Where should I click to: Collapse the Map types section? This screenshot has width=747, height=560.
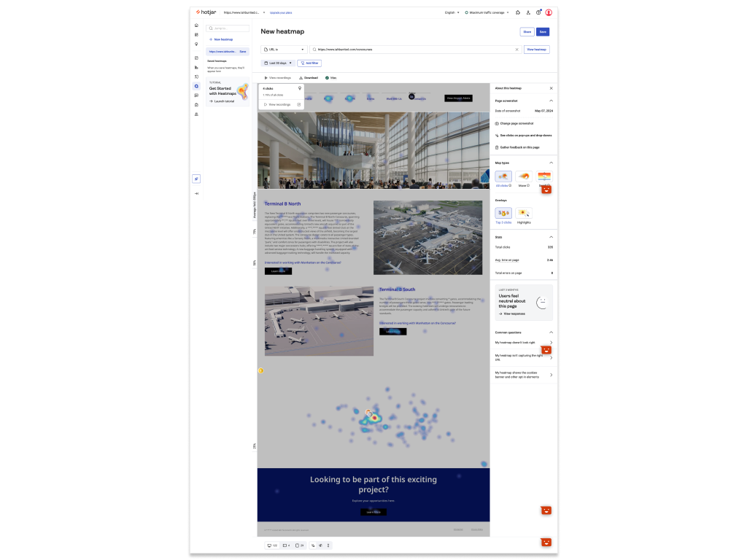click(x=551, y=163)
